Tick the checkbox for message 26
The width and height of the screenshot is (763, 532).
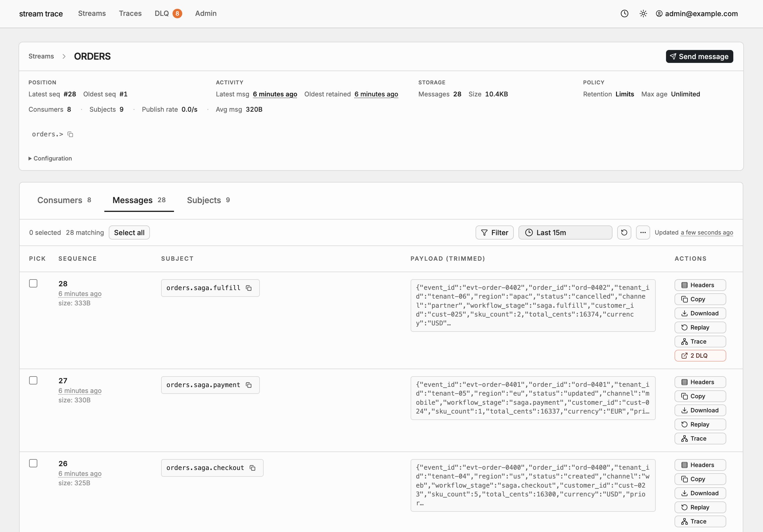coord(33,463)
